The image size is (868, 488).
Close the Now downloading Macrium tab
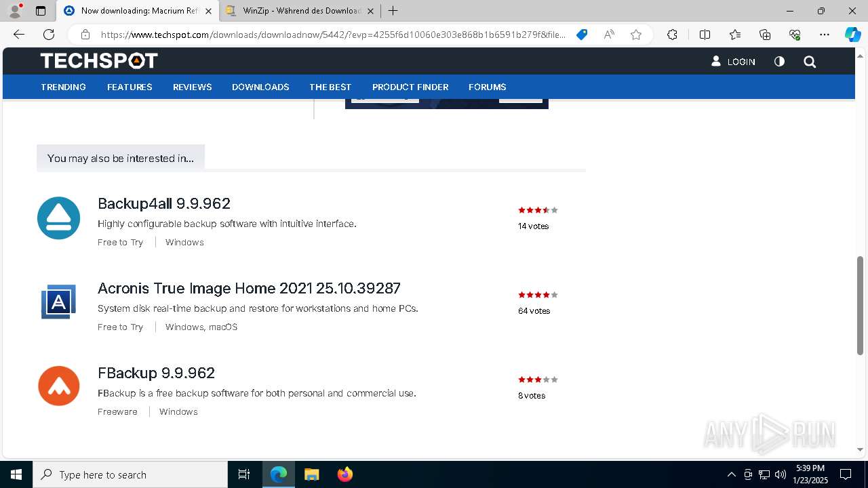point(208,11)
